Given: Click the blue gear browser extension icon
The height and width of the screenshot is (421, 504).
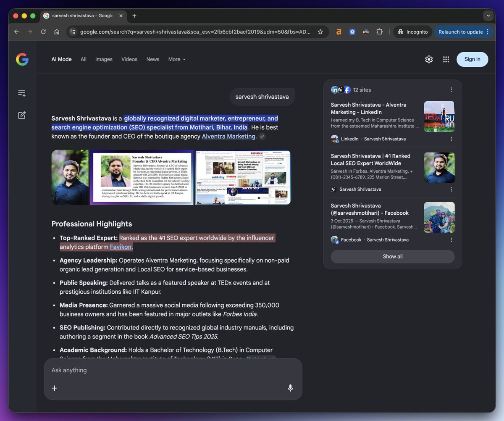Looking at the screenshot, I should [x=352, y=32].
